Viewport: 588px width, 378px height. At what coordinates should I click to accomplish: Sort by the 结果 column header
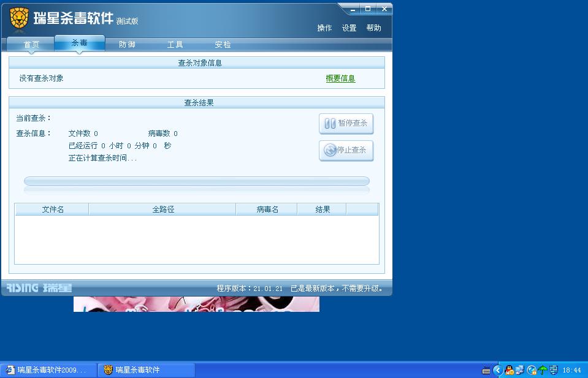coord(322,210)
